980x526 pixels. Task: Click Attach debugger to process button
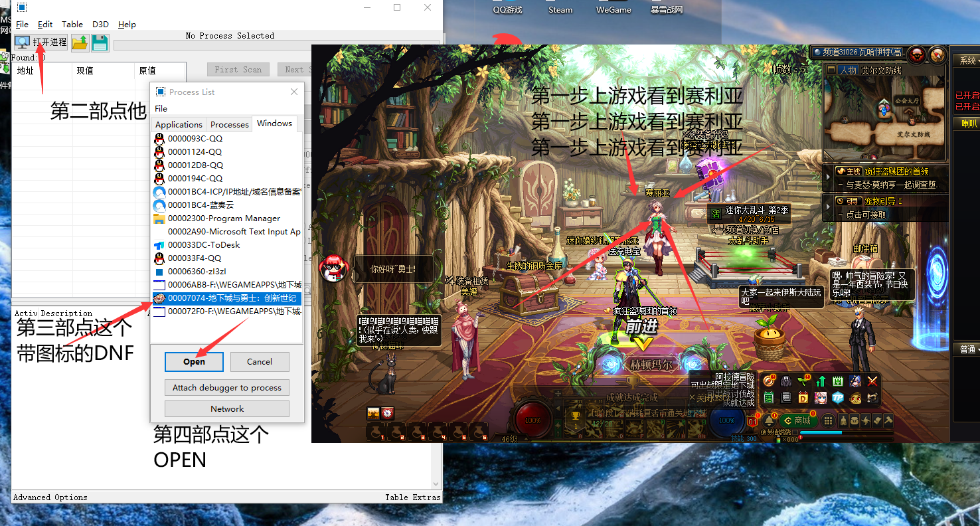[227, 388]
